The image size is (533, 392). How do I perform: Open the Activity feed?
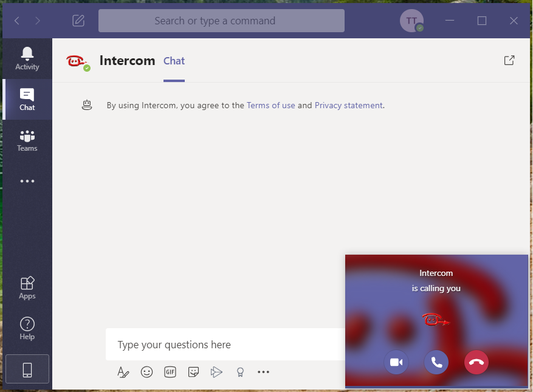coord(27,58)
